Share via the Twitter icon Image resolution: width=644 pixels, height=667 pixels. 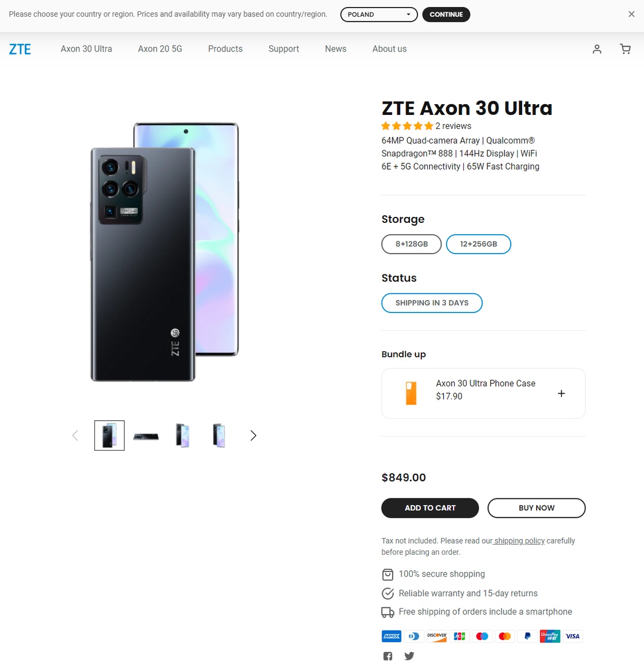[409, 656]
